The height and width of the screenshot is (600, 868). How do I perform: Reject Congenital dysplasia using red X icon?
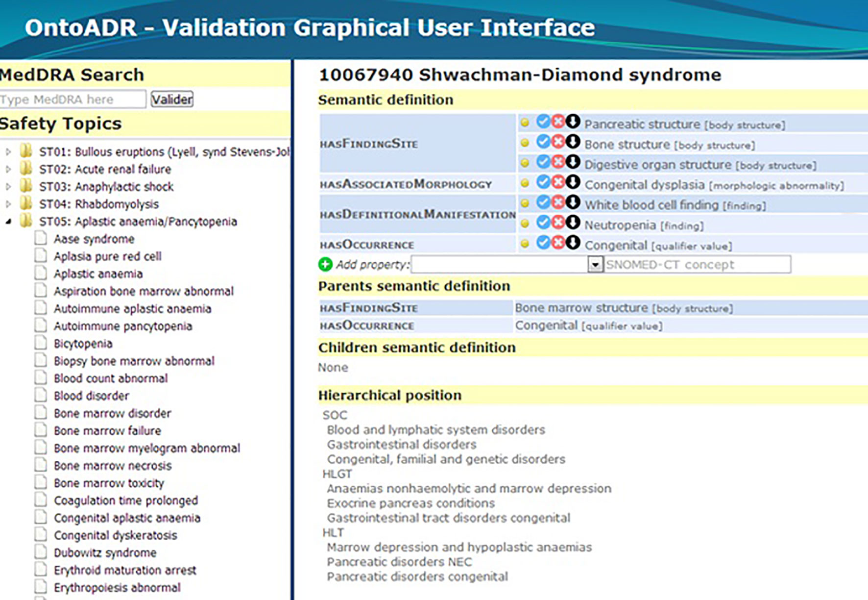(x=558, y=182)
